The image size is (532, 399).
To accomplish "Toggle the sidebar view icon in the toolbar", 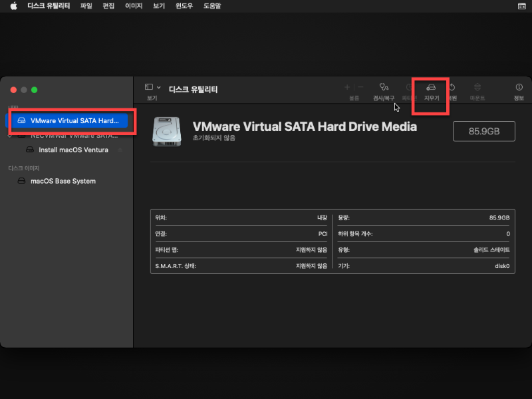I will (x=148, y=87).
